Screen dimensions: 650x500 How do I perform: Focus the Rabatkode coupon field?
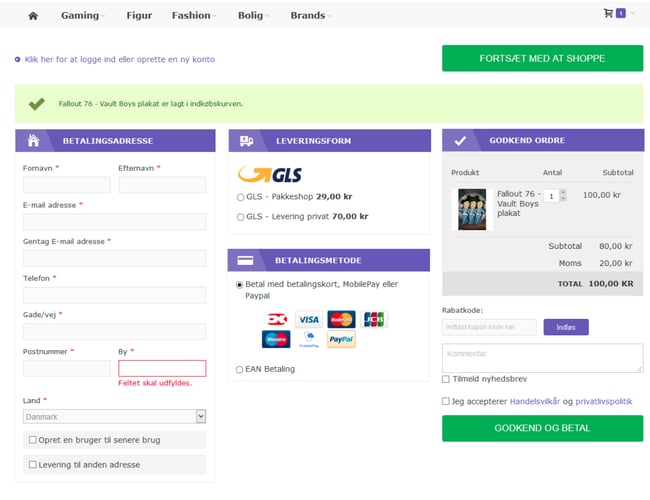tap(489, 327)
